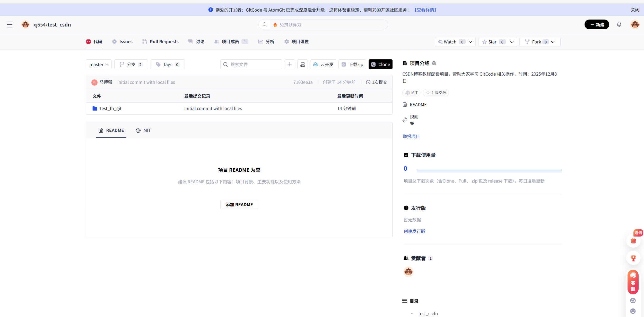Open the contributor avatar
644x317 pixels.
408,272
